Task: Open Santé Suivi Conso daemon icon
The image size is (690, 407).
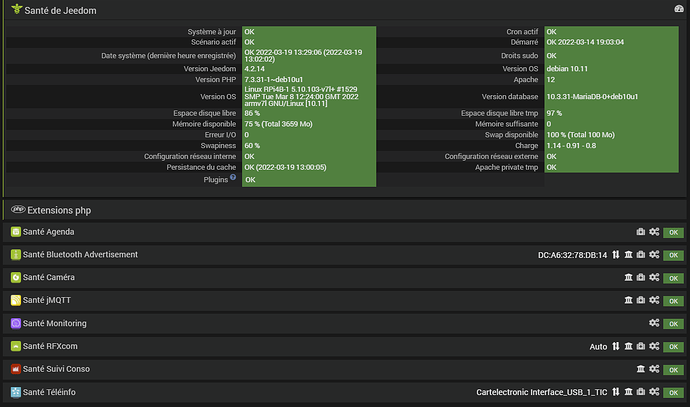Action: coord(641,369)
